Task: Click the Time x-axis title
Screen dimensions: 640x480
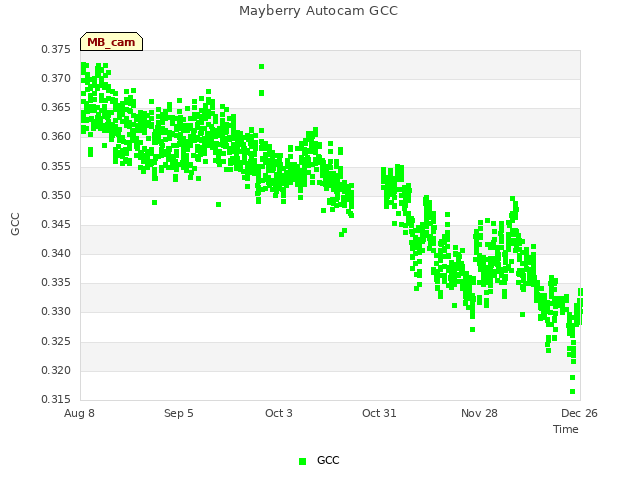Action: point(566,429)
